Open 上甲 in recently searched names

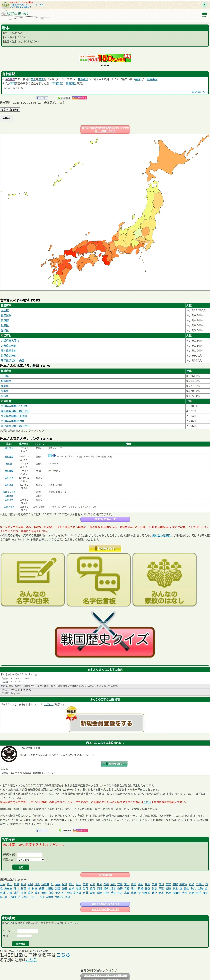[x=3, y=884]
